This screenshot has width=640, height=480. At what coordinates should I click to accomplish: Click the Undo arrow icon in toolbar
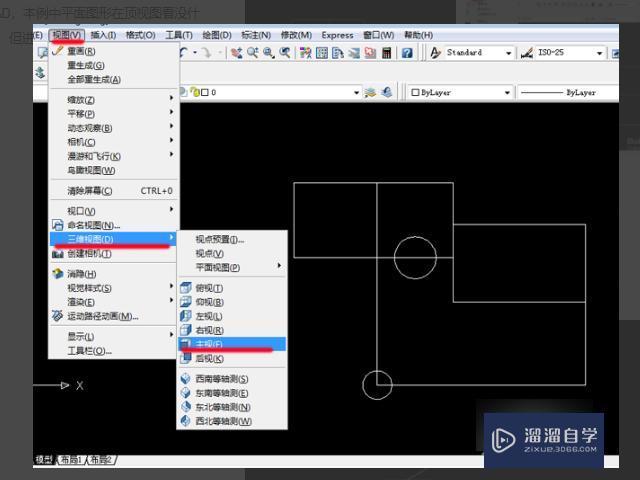(x=184, y=52)
